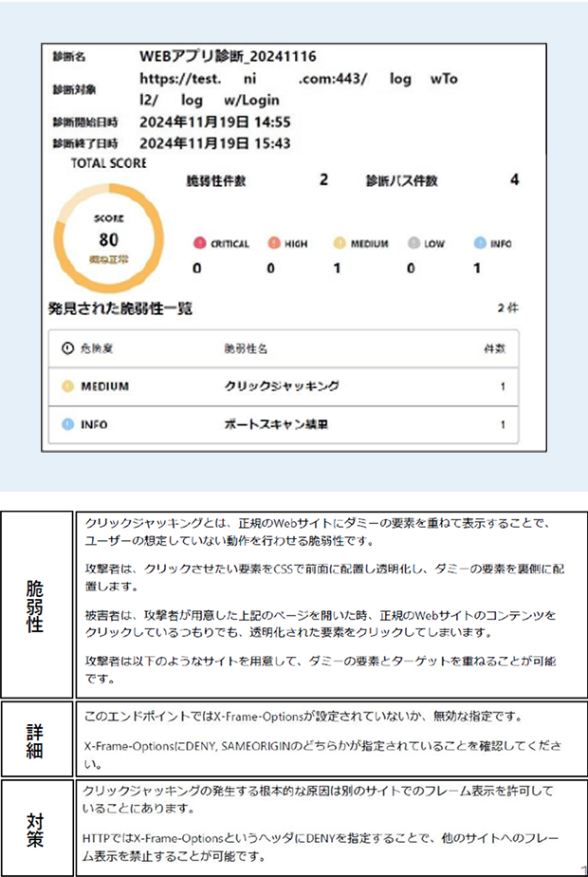588x877 pixels.
Task: Open the ポートスキャン結果 vulnerability entry
Action: [284, 424]
